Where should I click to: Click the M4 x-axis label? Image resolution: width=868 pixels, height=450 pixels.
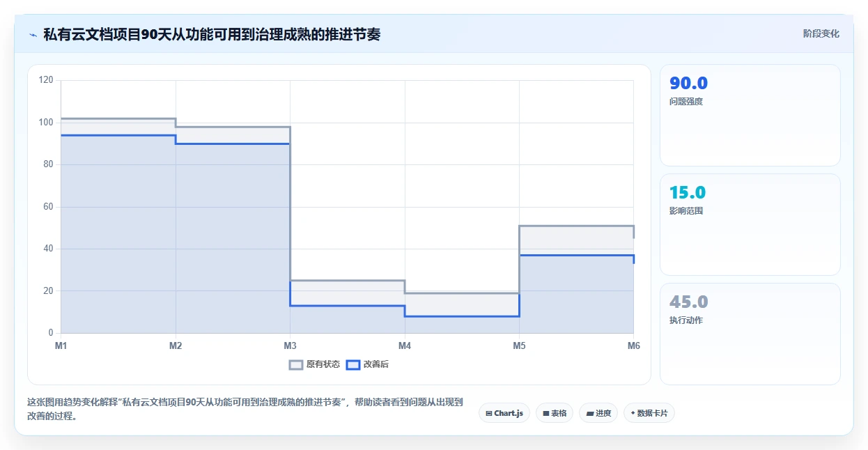405,346
